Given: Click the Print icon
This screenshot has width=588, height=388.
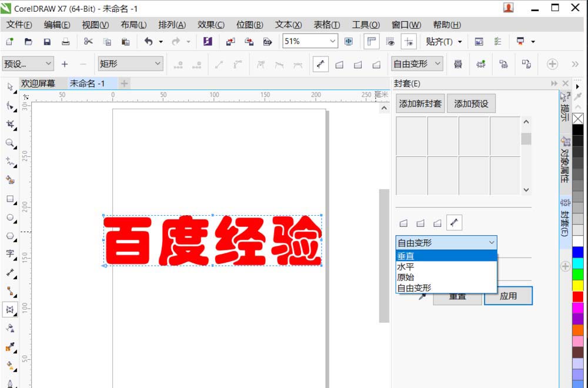Looking at the screenshot, I should pyautogui.click(x=66, y=42).
